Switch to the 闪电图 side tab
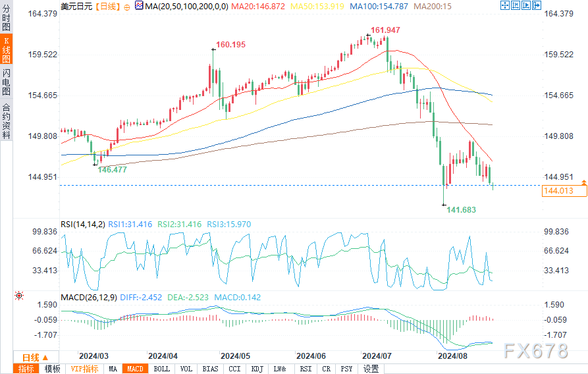 click(7, 82)
